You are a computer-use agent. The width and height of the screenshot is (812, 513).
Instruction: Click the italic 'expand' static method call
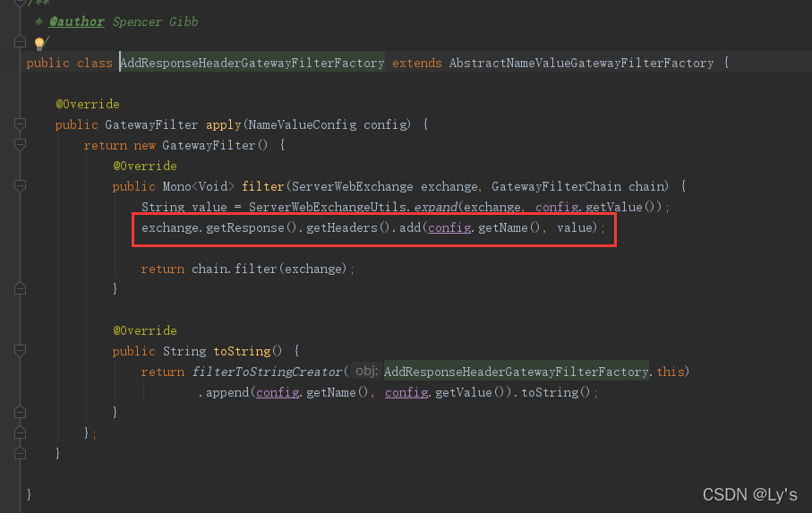click(435, 207)
